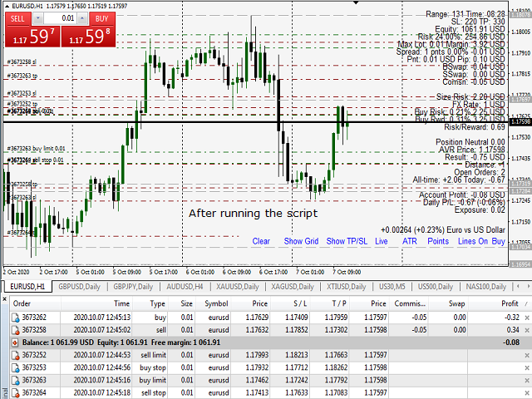This screenshot has width=532, height=399.
Task: Click the Buy link at chart corner
Action: point(498,241)
